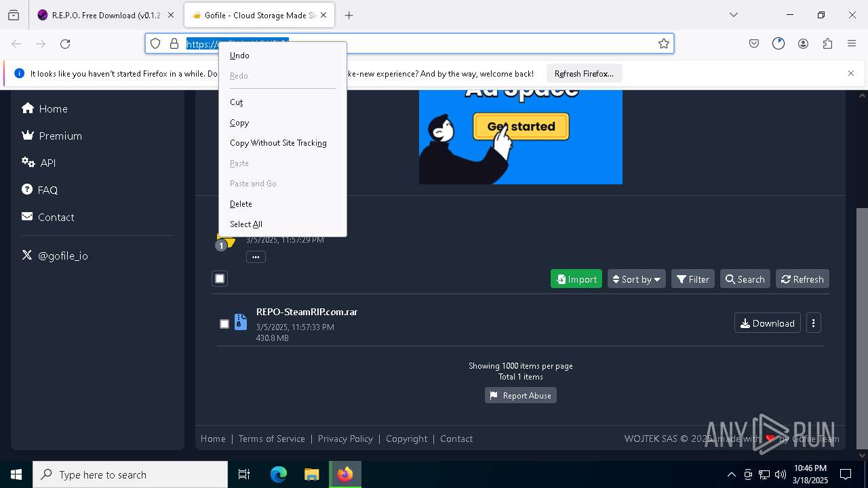Image resolution: width=868 pixels, height=488 pixels.
Task: Open the three-dot menu for REPO-SteamRIP.com.rar
Action: (x=813, y=323)
